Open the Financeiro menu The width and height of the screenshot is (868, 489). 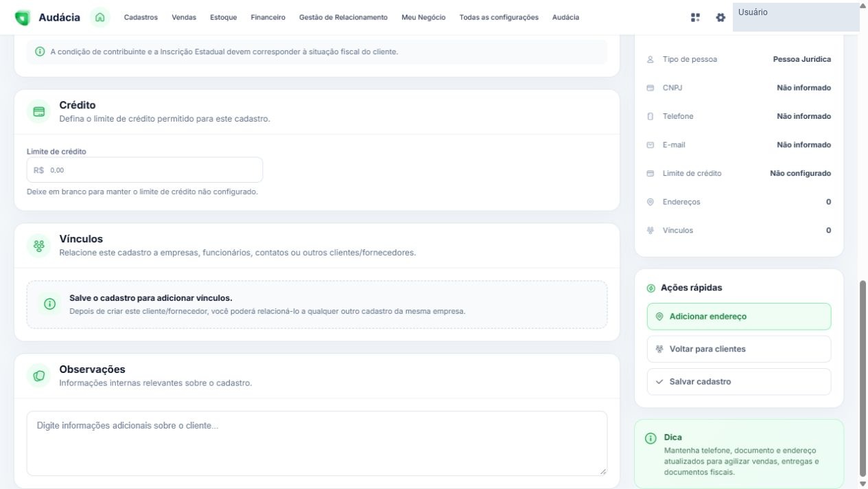tap(268, 18)
